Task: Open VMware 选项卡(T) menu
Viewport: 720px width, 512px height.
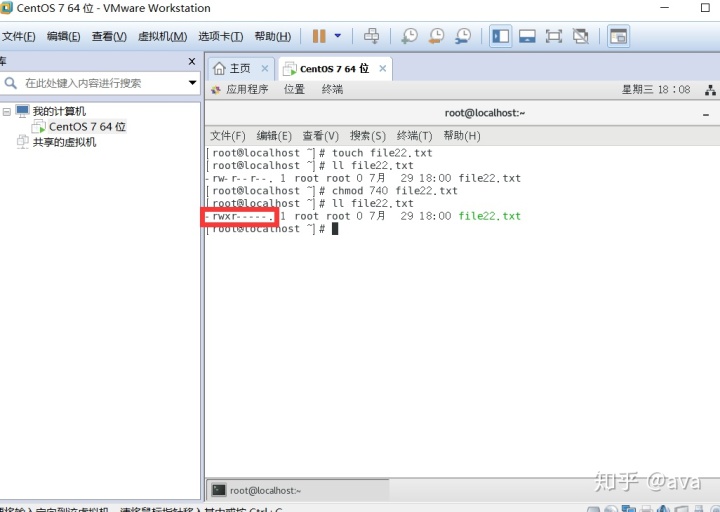Action: pyautogui.click(x=220, y=36)
